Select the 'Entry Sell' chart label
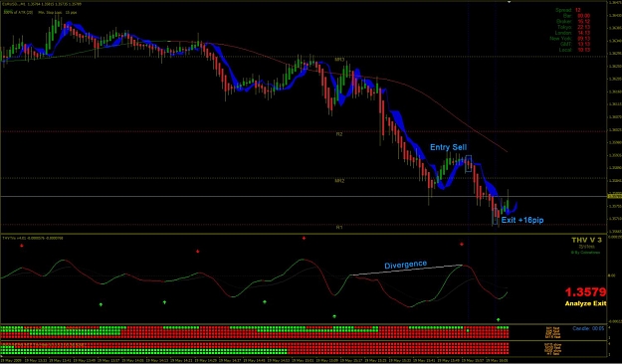 (x=448, y=147)
